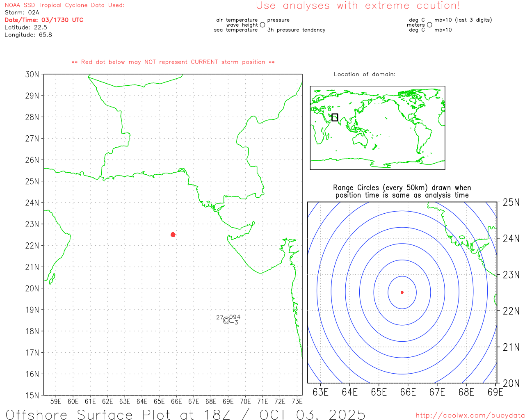525x420 pixels.
Task: Click the '20N' label on range map
Action: (511, 383)
